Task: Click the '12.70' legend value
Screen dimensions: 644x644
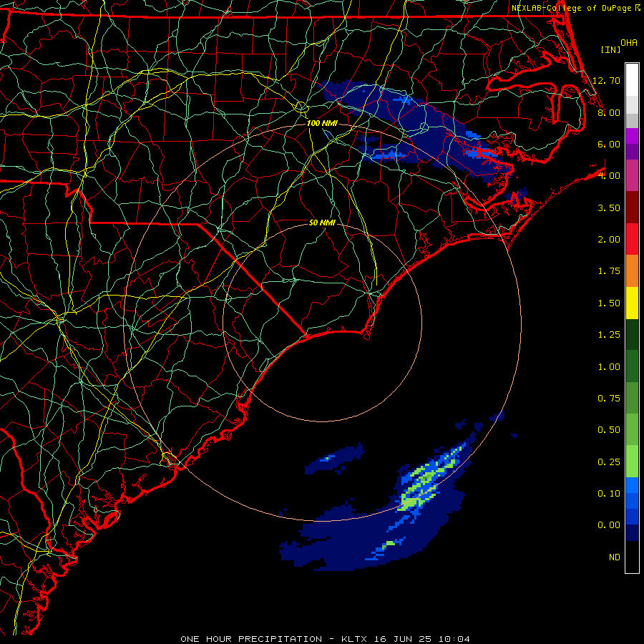Action: pyautogui.click(x=606, y=80)
